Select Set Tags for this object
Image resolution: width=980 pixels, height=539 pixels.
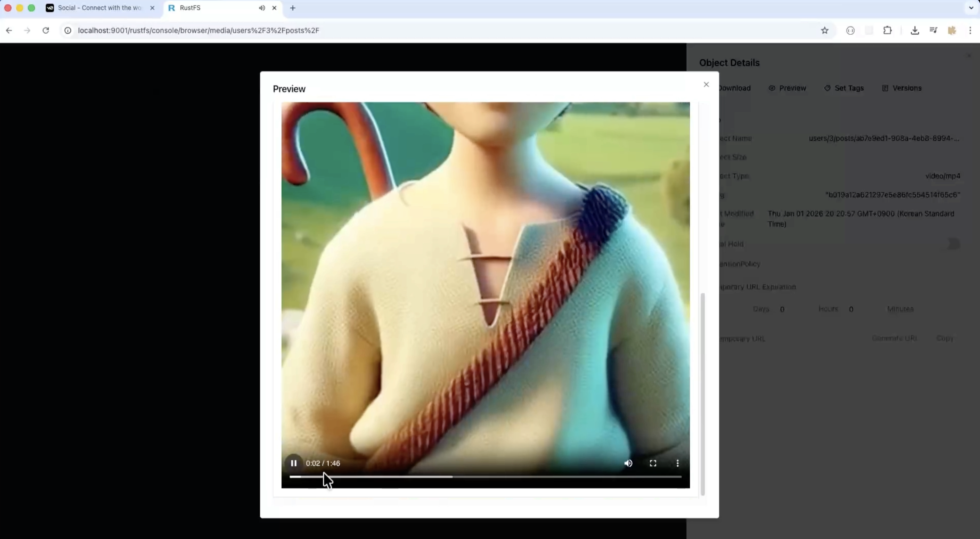point(844,88)
